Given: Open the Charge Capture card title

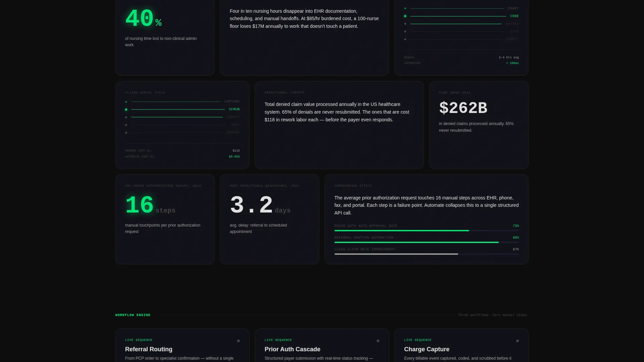Looking at the screenshot, I should click(x=427, y=349).
